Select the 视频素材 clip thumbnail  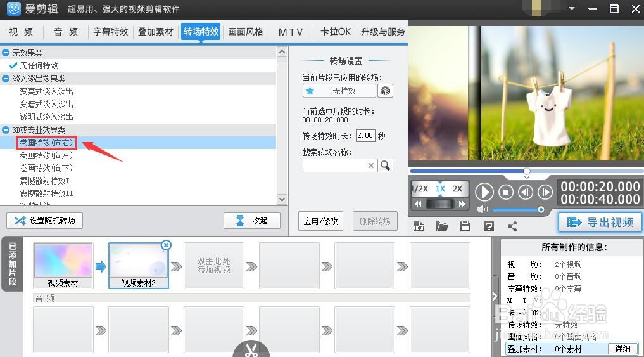(x=63, y=265)
